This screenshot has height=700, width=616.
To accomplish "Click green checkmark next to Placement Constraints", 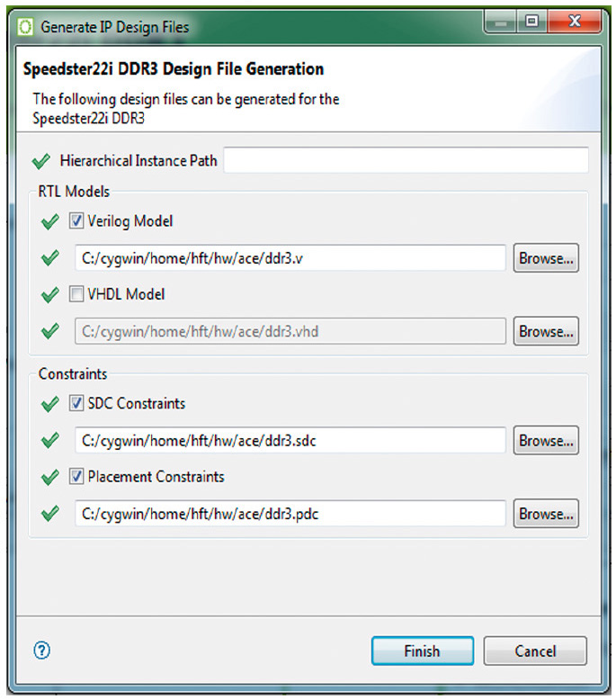I will [x=50, y=477].
